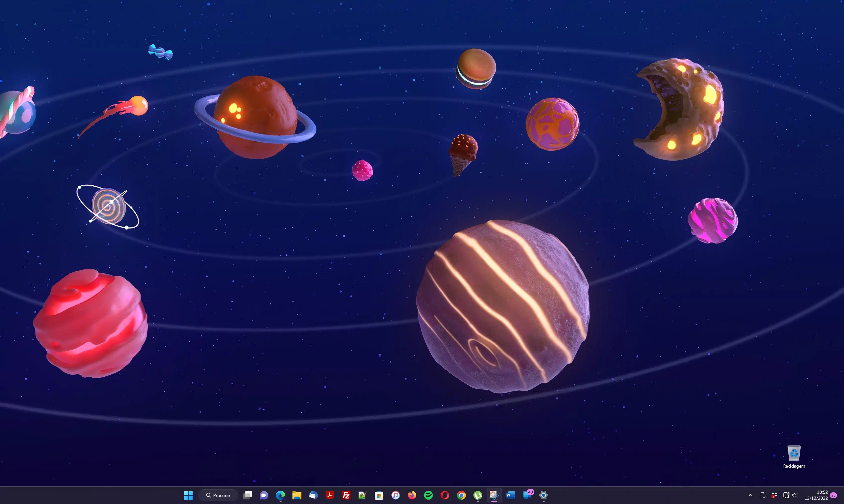The height and width of the screenshot is (504, 844).
Task: Open the Dropbox tray icon
Action: point(774,496)
